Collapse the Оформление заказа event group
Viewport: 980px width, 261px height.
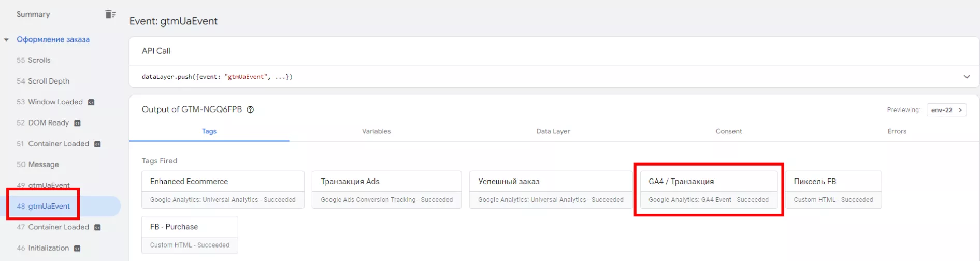(6, 39)
